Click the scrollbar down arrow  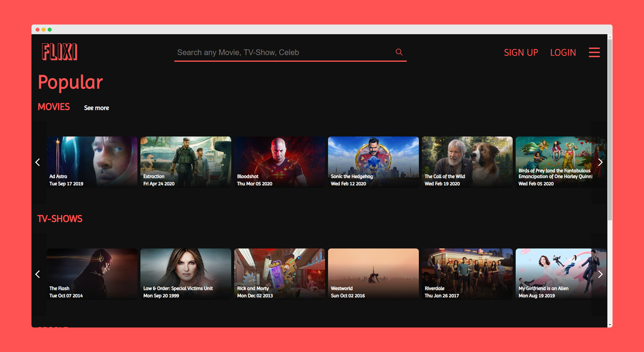pyautogui.click(x=610, y=325)
